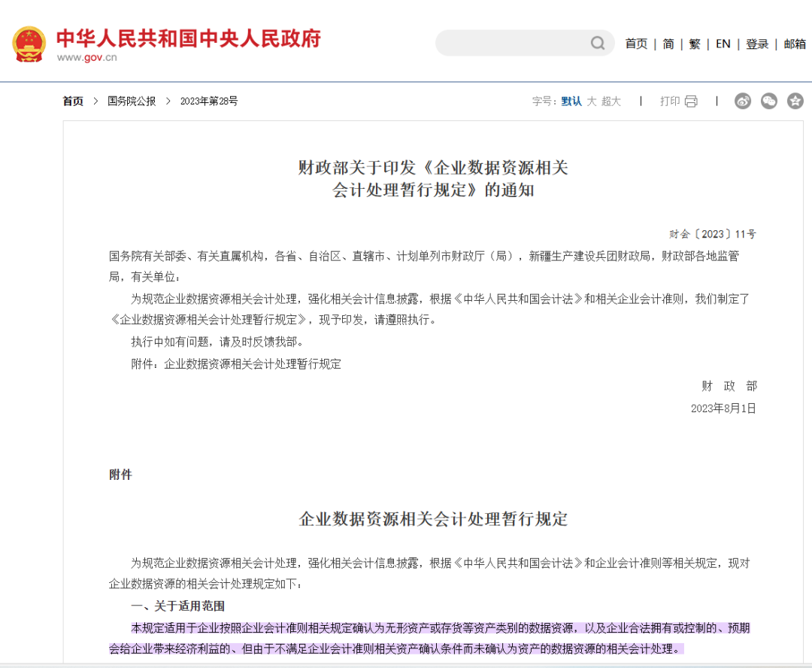The width and height of the screenshot is (812, 668).
Task: Click the 首页 breadcrumb link
Action: (x=73, y=101)
